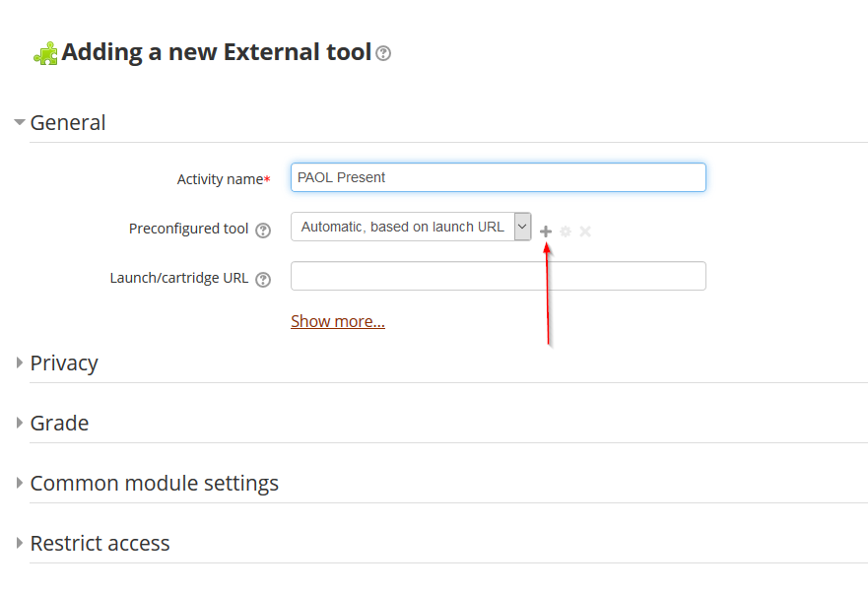
Task: Click the gear icon to edit preconfigured tool
Action: (x=566, y=231)
